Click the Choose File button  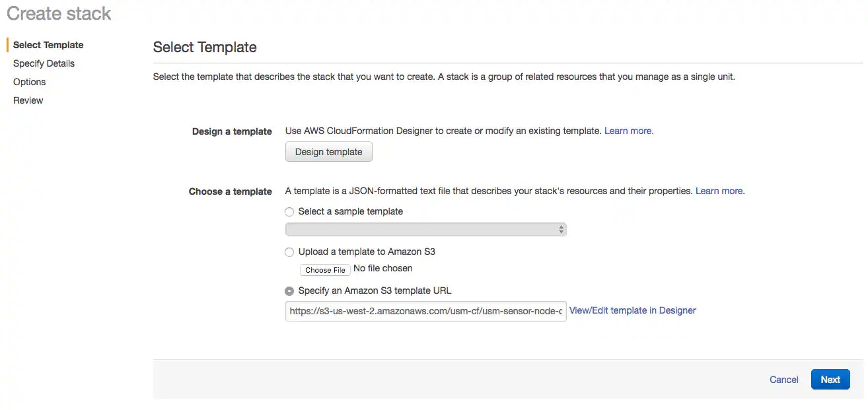coord(325,270)
